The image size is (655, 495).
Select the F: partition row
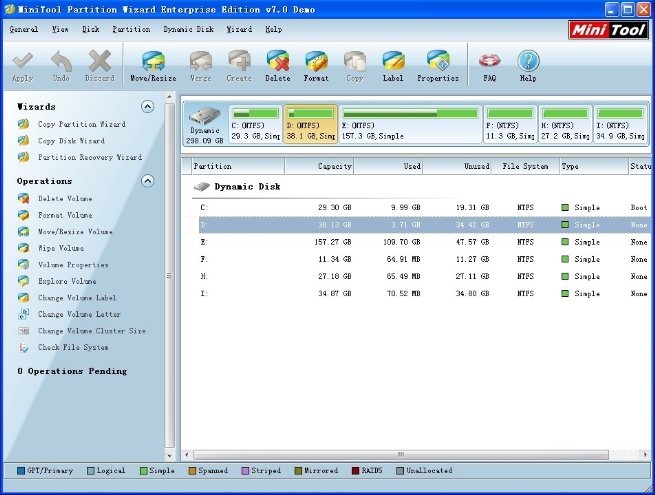pos(424,259)
